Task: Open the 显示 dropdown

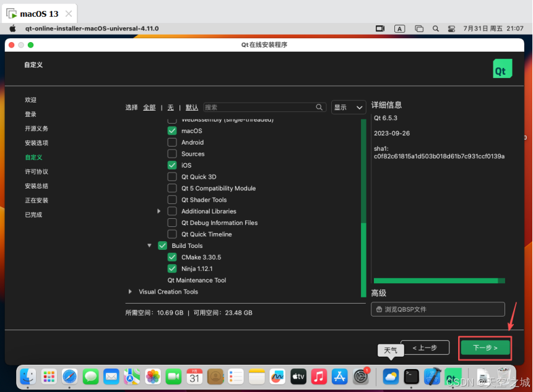Action: click(x=349, y=107)
